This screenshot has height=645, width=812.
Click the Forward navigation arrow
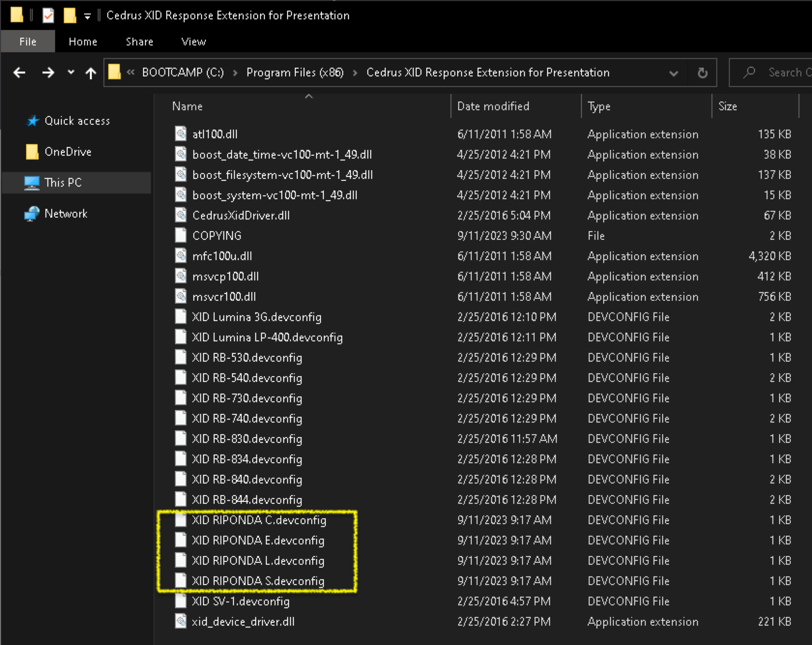click(x=48, y=73)
